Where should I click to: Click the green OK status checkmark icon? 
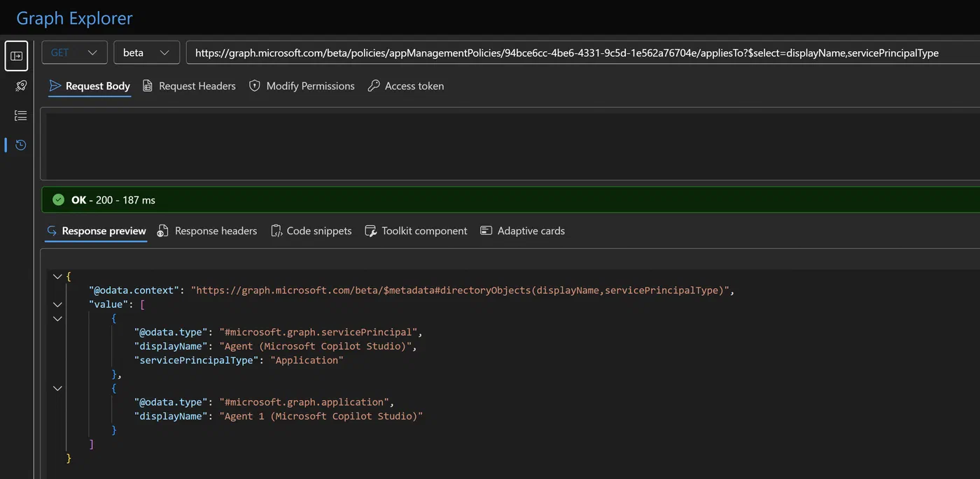[x=59, y=200]
